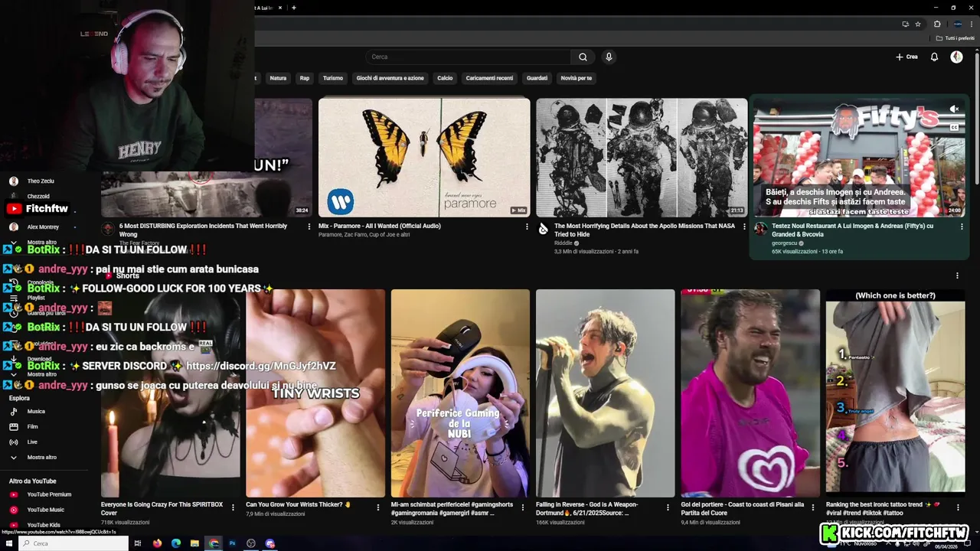Focus the Cerca search field on YouTube
This screenshot has width=980, height=551.
pyautogui.click(x=469, y=57)
